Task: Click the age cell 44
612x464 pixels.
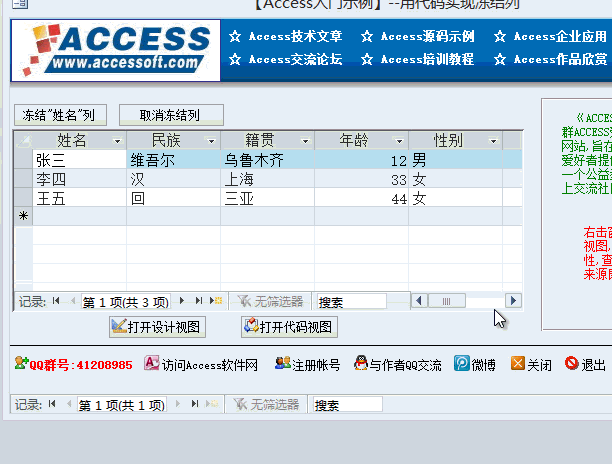Action: pos(362,198)
